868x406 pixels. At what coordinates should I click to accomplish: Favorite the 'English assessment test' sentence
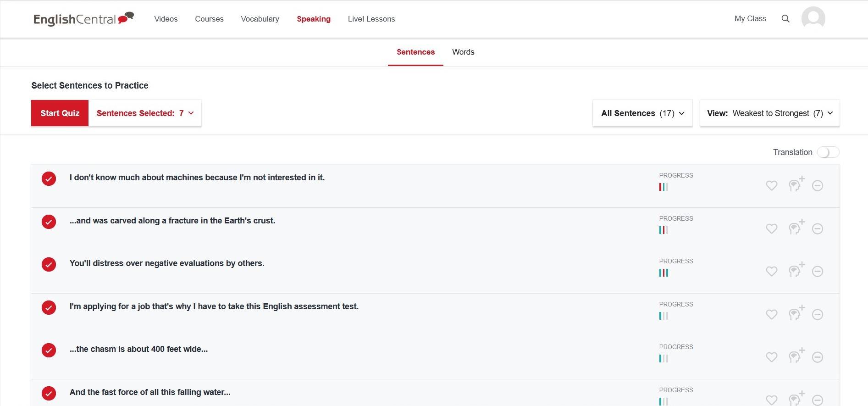[x=772, y=314]
